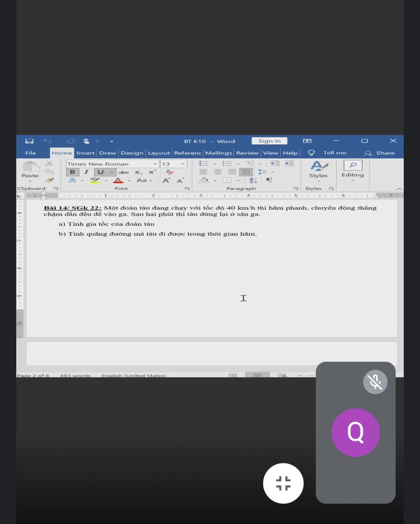Center align text
The image size is (420, 524).
pyautogui.click(x=218, y=172)
